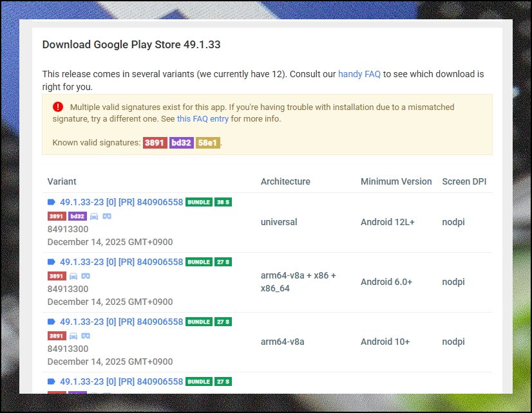Click the 3891 signature under Known valid signatures
The image size is (532, 413).
(x=155, y=143)
